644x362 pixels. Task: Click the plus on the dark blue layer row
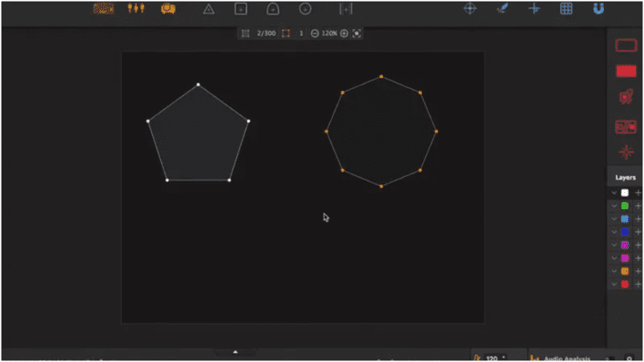click(638, 232)
